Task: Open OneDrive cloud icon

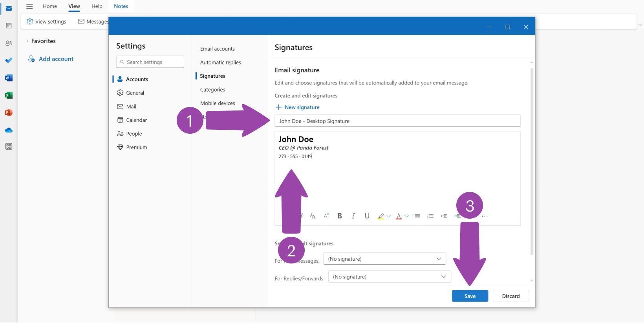Action: pos(9,130)
